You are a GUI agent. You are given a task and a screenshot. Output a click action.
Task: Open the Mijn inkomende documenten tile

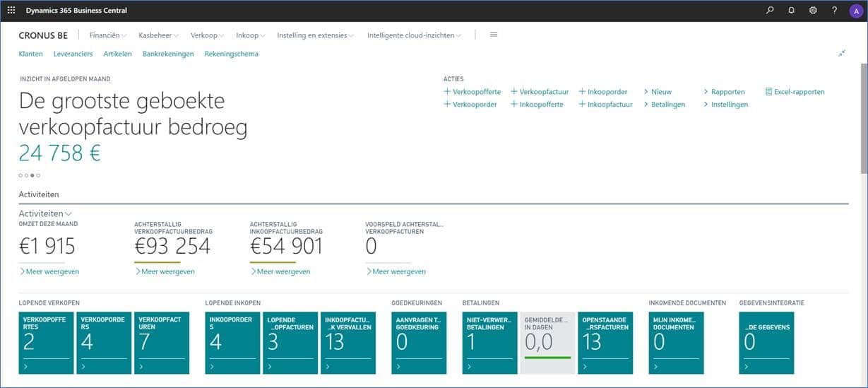[x=676, y=343]
